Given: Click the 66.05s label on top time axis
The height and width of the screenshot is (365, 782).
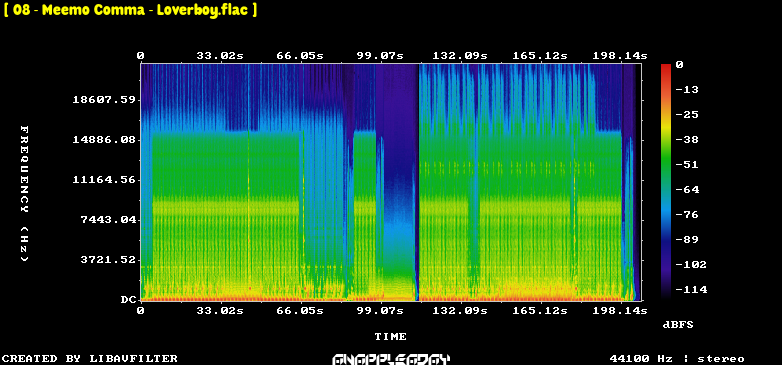Looking at the screenshot, I should (300, 56).
